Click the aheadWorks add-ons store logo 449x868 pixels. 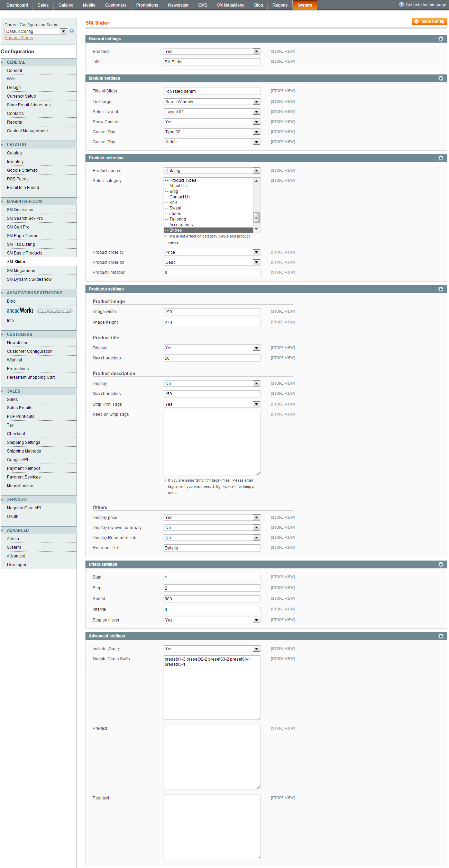point(39,311)
